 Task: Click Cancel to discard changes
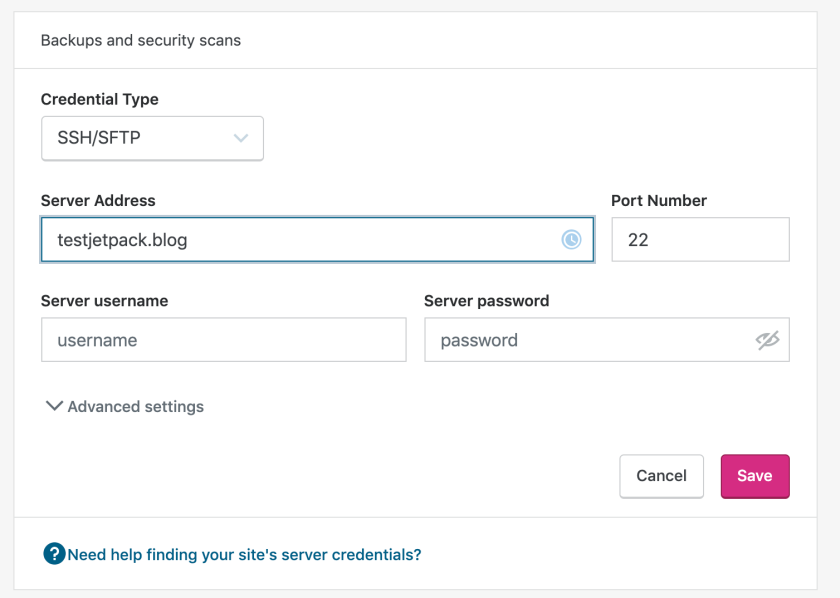(x=661, y=476)
